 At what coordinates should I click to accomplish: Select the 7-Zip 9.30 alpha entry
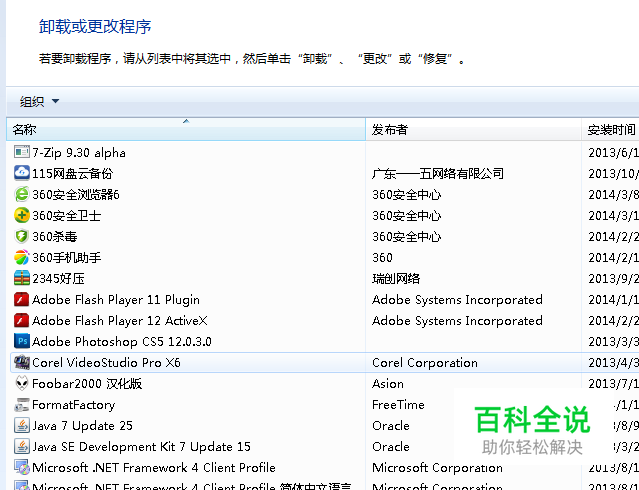pyautogui.click(x=79, y=152)
